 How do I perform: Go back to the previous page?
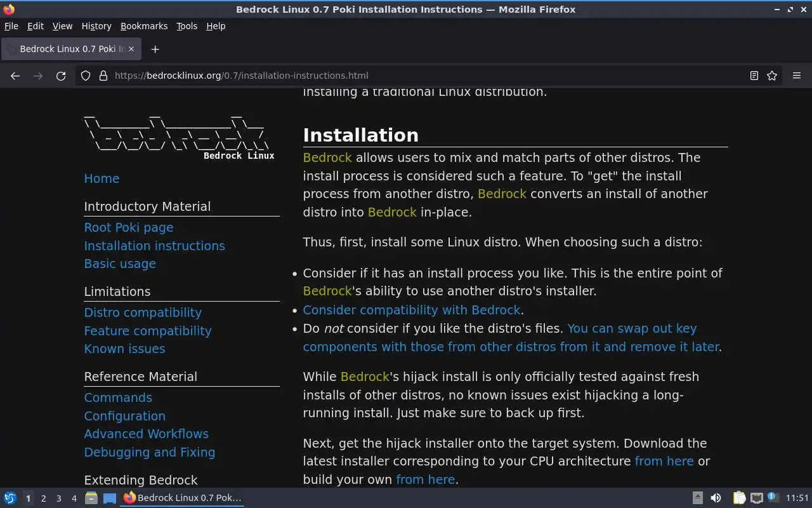15,76
